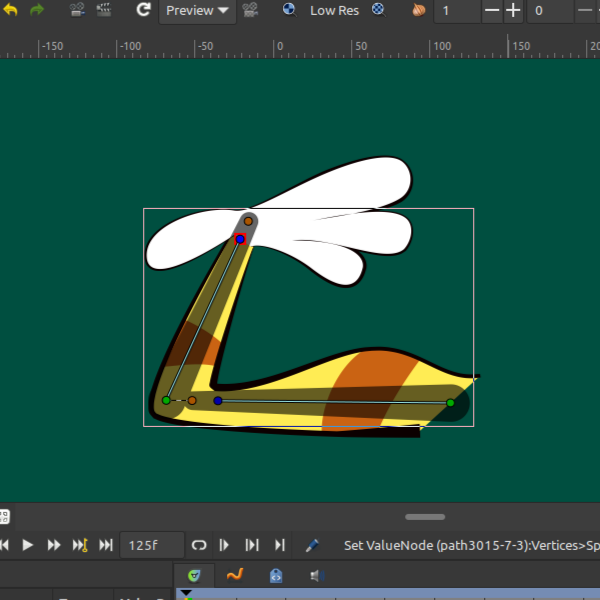Viewport: 600px width, 600px height.
Task: Switch to the Graphs curve panel tab
Action: tap(235, 575)
